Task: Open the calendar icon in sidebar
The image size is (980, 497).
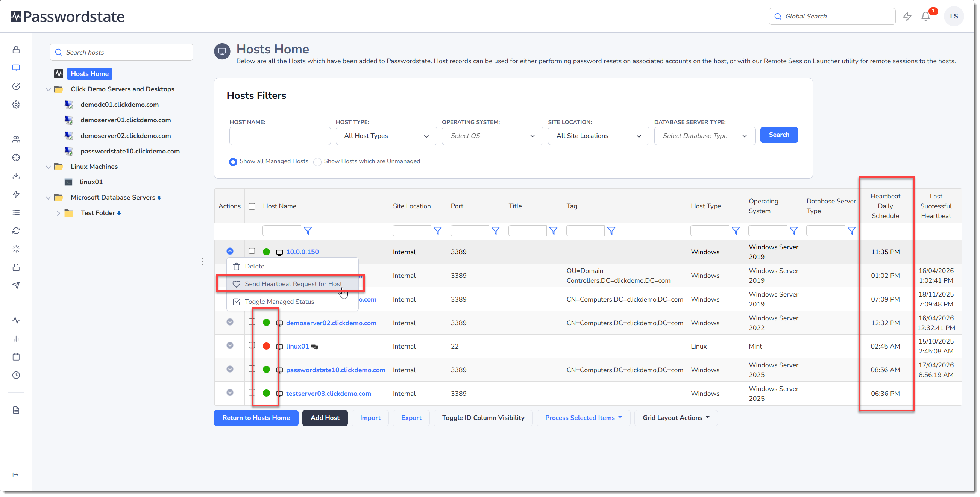Action: click(x=16, y=357)
